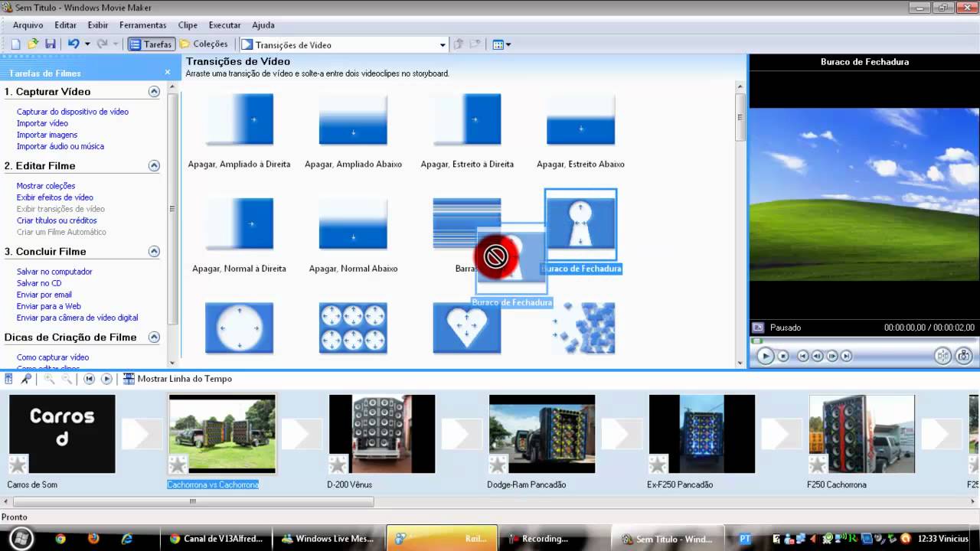The image size is (980, 551).
Task: Click the Open Project folder icon
Action: (33, 44)
